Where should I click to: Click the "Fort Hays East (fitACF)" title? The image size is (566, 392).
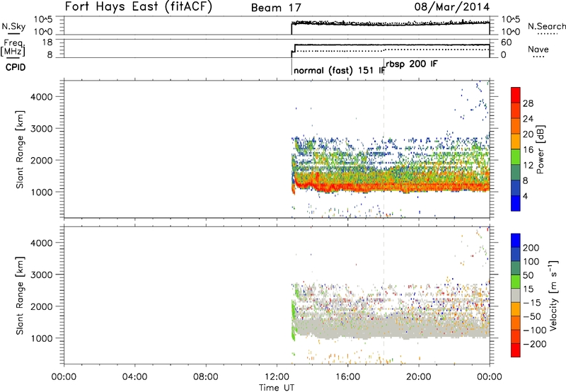138,6
